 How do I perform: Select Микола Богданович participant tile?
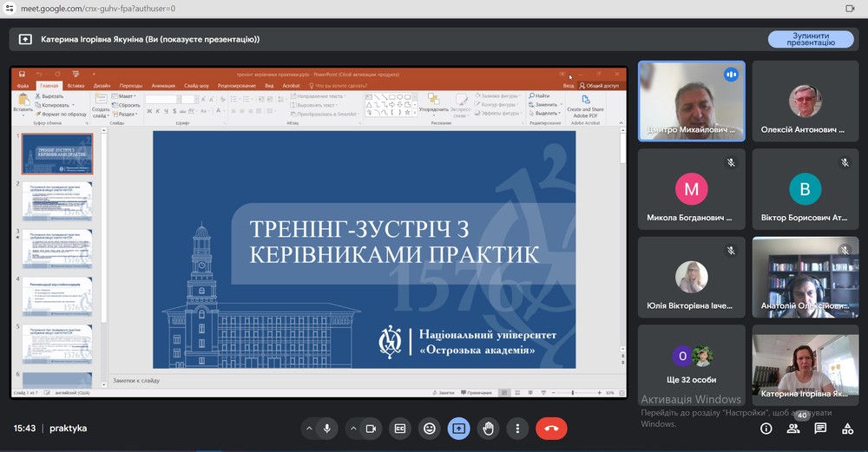click(x=692, y=189)
